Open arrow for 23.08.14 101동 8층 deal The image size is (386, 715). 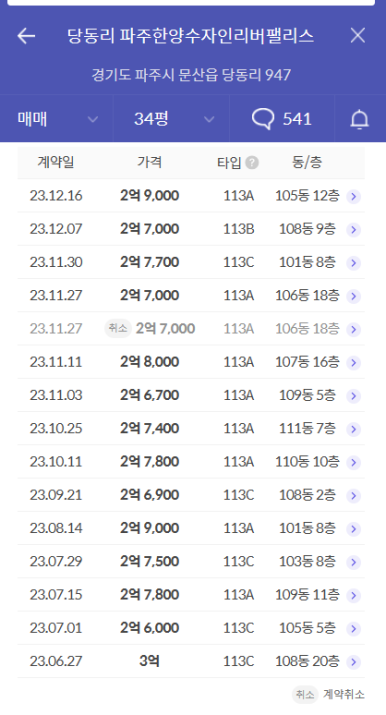click(354, 529)
